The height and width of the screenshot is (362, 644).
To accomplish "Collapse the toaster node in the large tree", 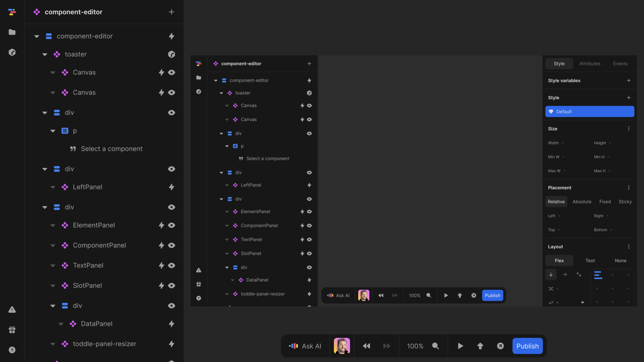I will 45,54.
